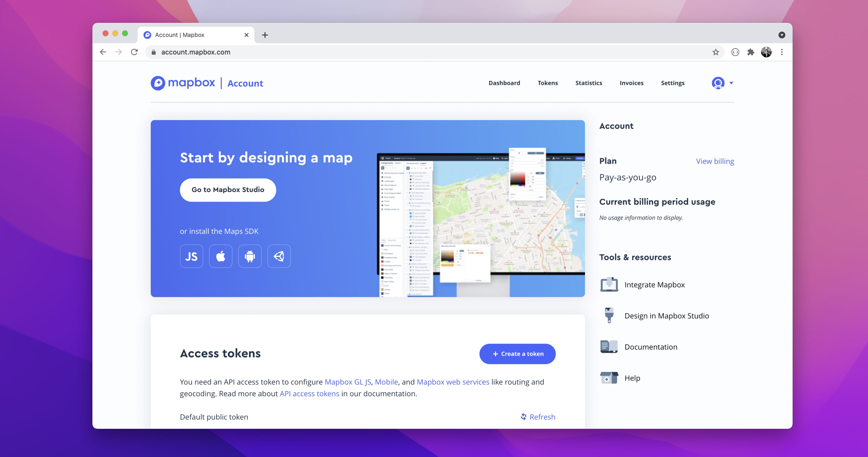This screenshot has width=868, height=457.
Task: Close the Account | Mapbox tab
Action: [x=246, y=35]
